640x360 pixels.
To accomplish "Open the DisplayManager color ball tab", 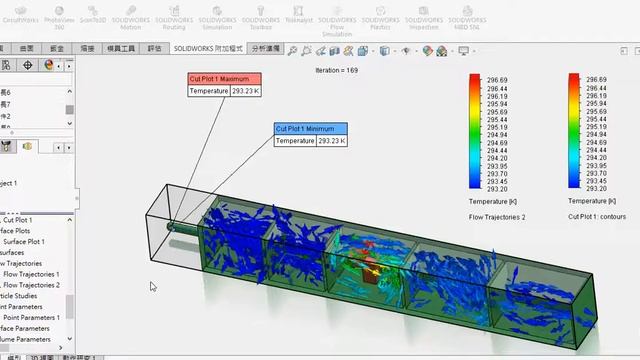I will (x=49, y=65).
